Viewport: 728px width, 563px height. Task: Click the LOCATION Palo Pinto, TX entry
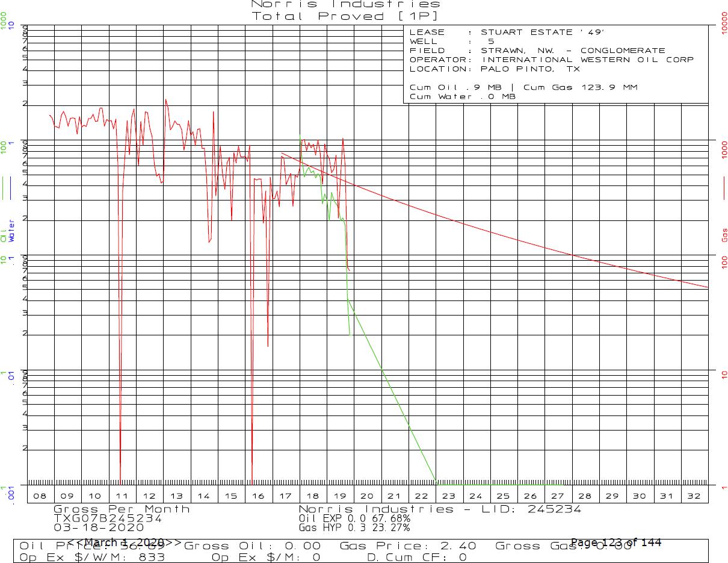495,69
